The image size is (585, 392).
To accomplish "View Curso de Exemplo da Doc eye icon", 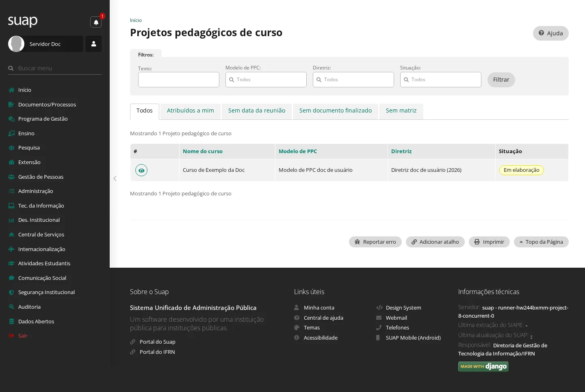I will 141,170.
